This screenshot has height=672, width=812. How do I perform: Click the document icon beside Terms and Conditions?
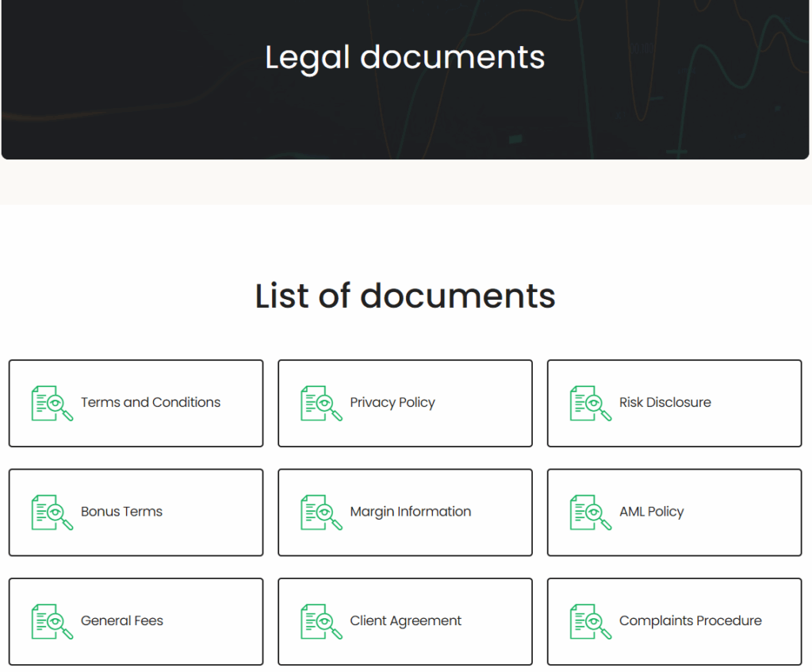[x=52, y=403]
